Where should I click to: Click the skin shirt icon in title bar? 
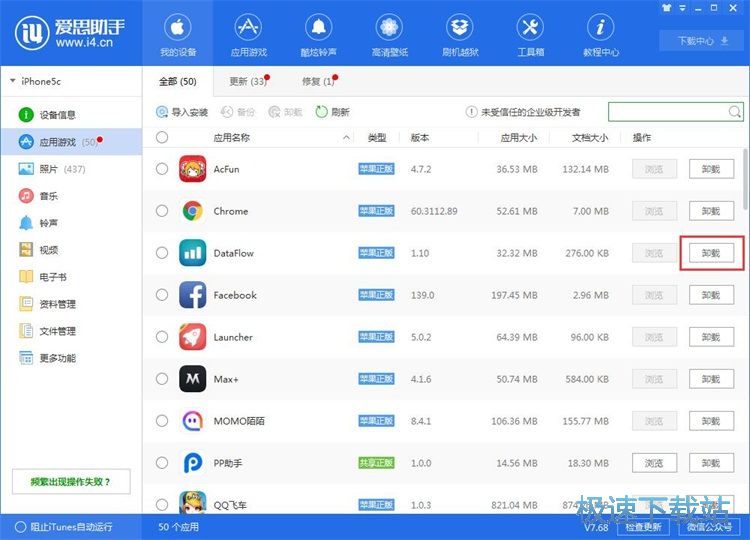pyautogui.click(x=667, y=8)
